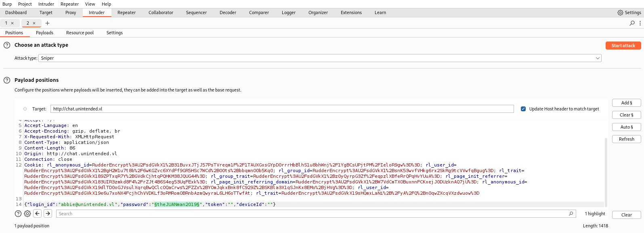Click the settings gear icon near Settings label
The height and width of the screenshot is (233, 644).
click(x=620, y=12)
